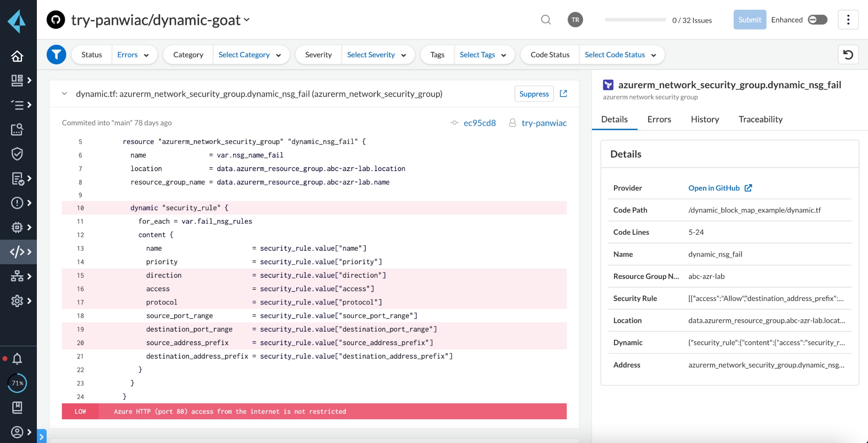Click the reset filters icon
The height and width of the screenshot is (443, 868).
point(848,55)
